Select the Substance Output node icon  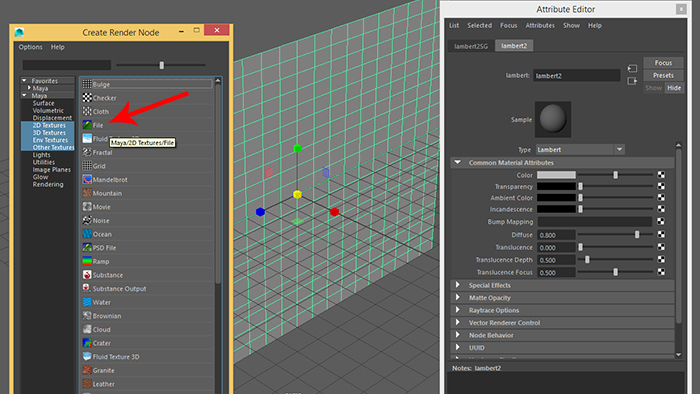[87, 288]
